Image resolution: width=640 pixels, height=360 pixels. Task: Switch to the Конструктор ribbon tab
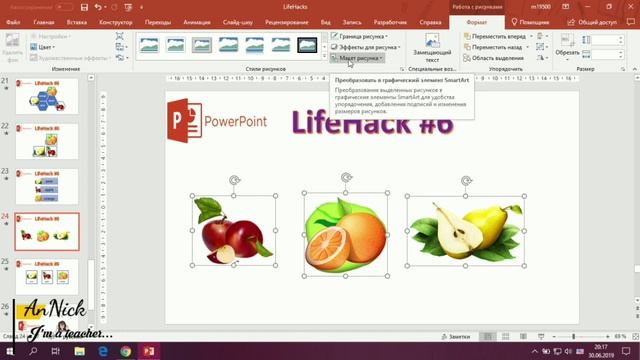(116, 22)
